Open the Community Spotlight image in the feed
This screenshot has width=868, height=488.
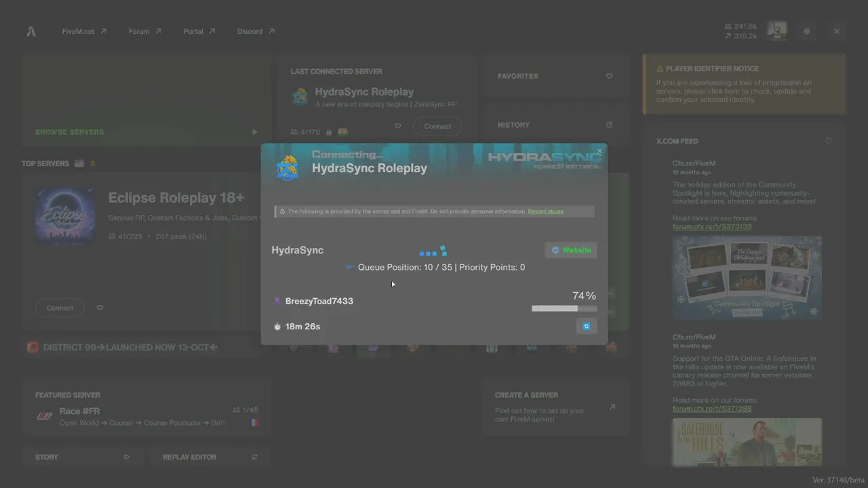point(747,277)
